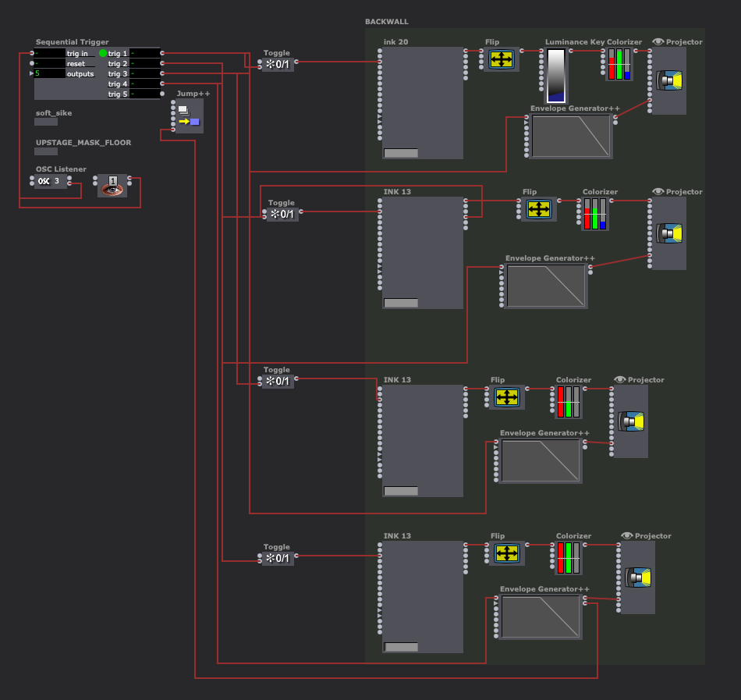This screenshot has width=741, height=700.
Task: Click the triangle port on bottom Envelope Generator++
Action: 496,602
